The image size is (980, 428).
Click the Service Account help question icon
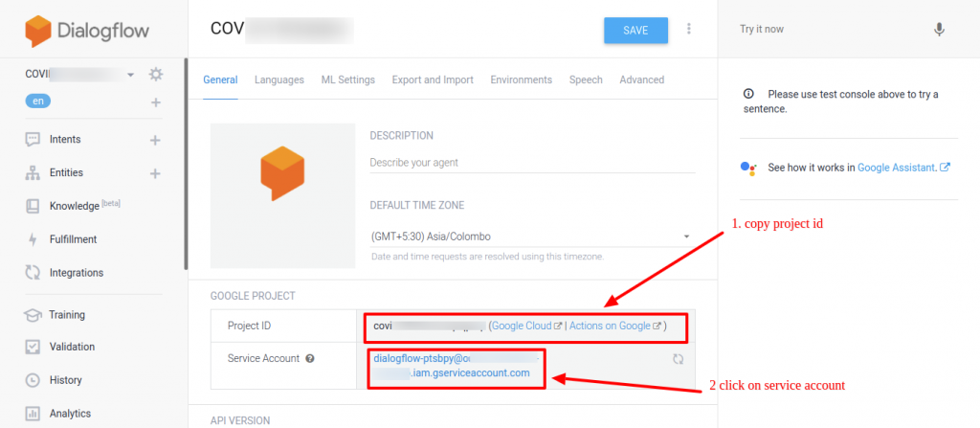click(x=309, y=358)
